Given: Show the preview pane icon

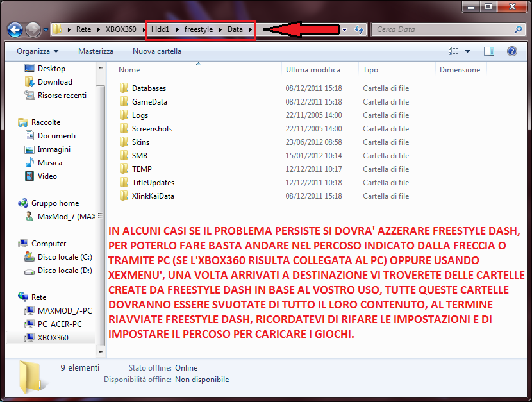Looking at the screenshot, I should click(x=489, y=51).
